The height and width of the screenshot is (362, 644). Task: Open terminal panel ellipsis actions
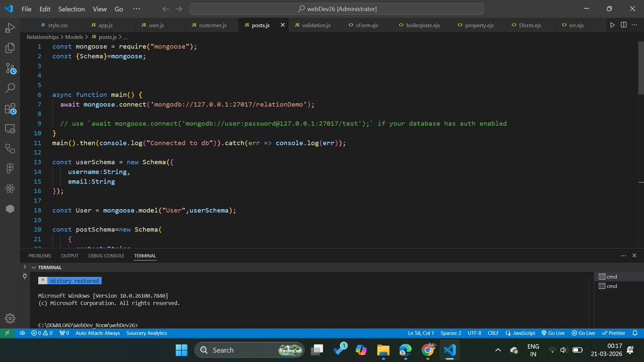[623, 256]
